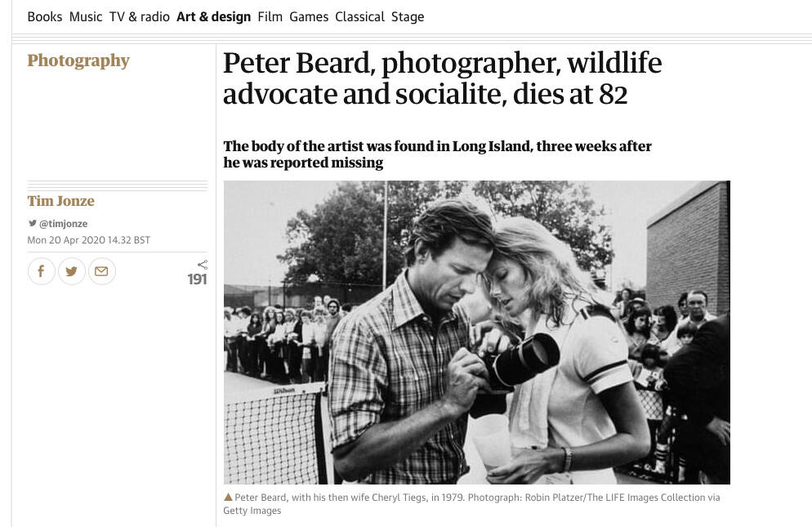Go to the Stage section
Screen dimensions: 812x527
point(408,16)
